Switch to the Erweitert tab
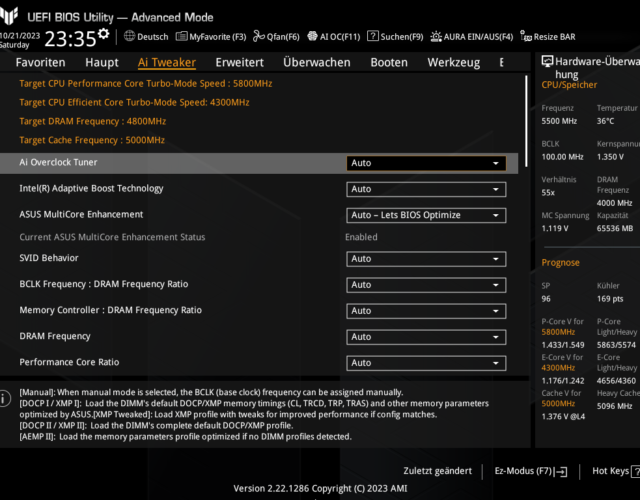Image resolution: width=640 pixels, height=500 pixels. [239, 62]
